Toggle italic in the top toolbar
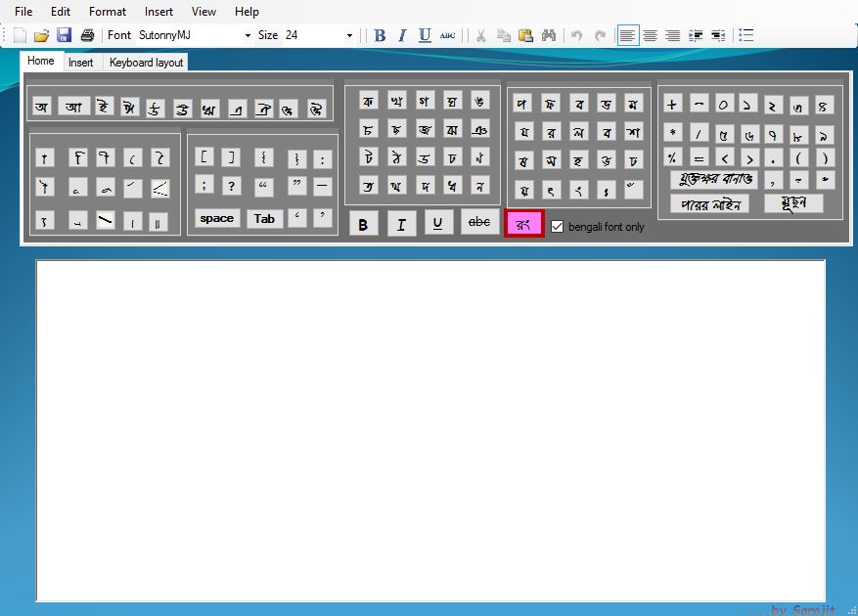This screenshot has height=616, width=858. click(x=402, y=35)
